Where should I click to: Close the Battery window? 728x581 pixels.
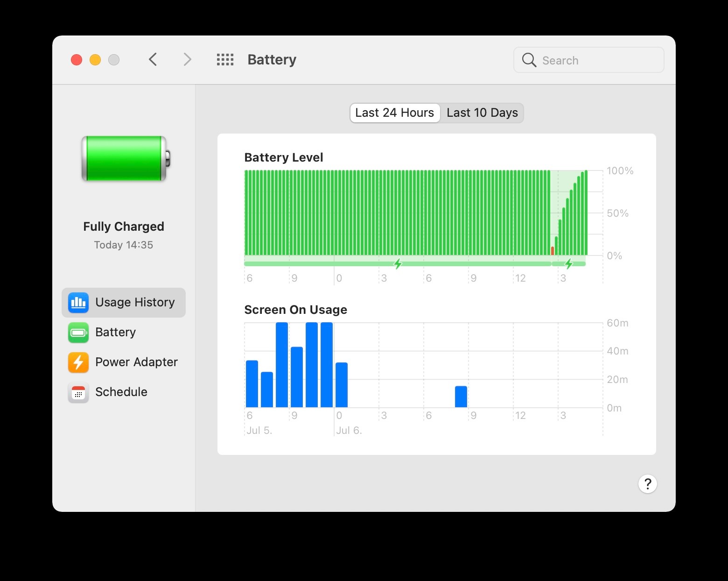[x=77, y=60]
